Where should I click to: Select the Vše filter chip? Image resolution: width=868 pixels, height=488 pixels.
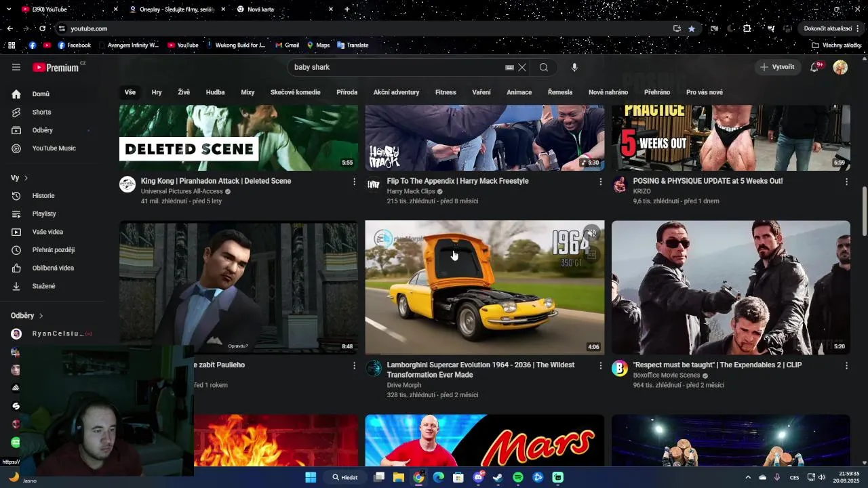[130, 92]
